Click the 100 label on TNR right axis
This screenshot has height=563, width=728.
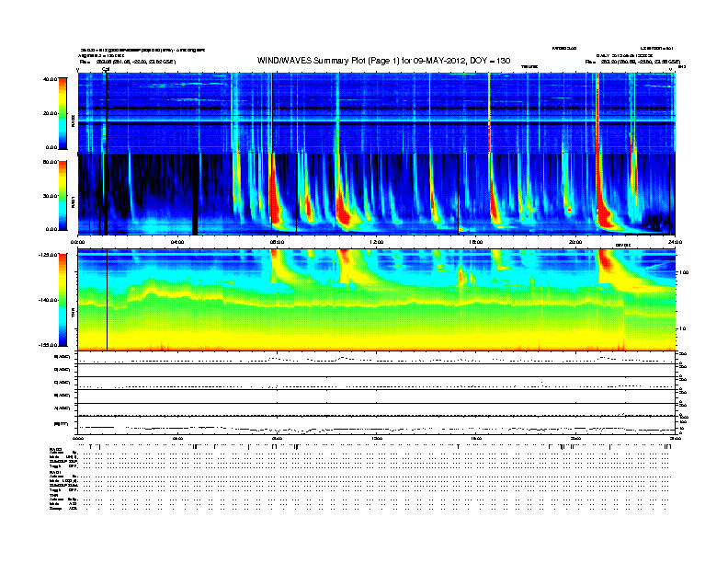(683, 272)
